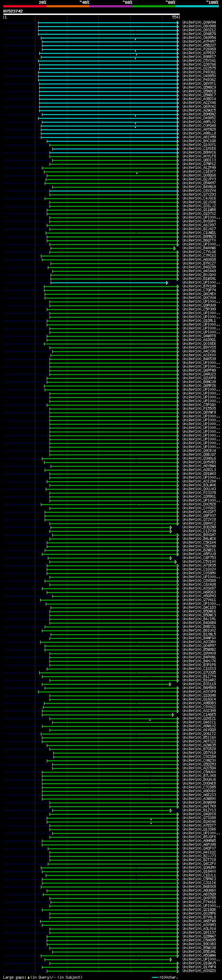Viewport: 222px width, 980px height.
Task: Open hit UniRef100_Q93Z12
Action: point(199,30)
